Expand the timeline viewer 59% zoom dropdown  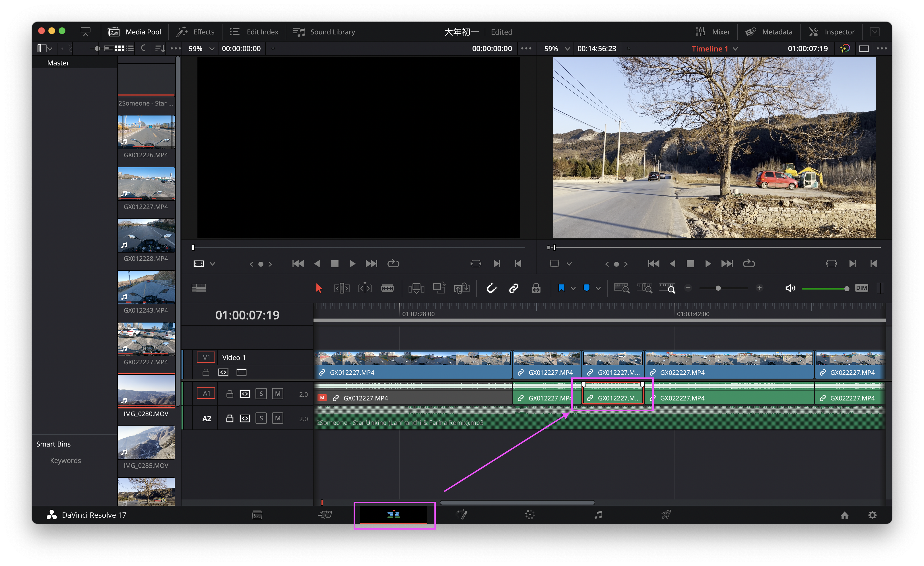coord(567,49)
